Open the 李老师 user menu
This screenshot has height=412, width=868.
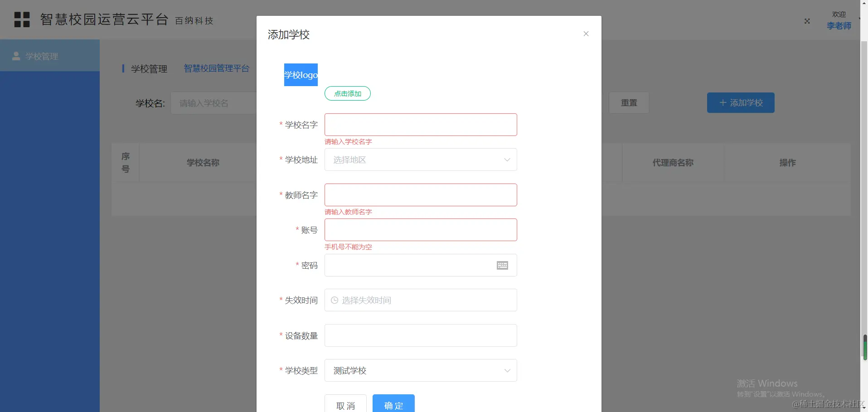click(839, 26)
